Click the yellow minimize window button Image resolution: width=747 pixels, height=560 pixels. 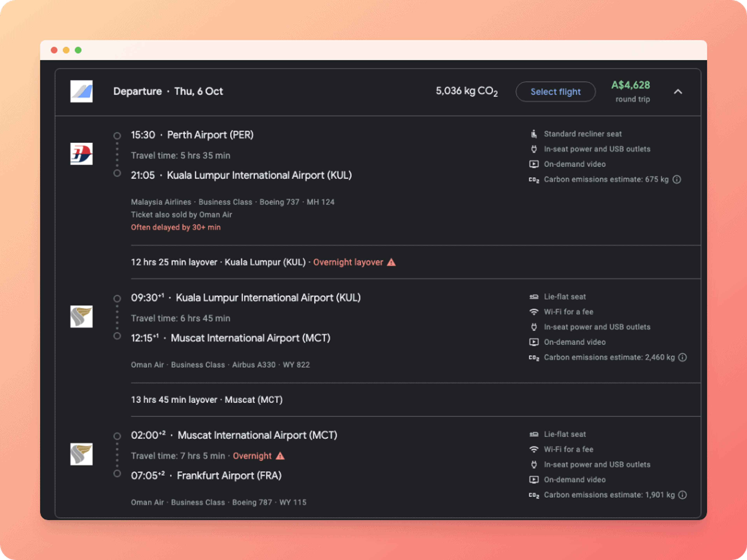pos(66,50)
